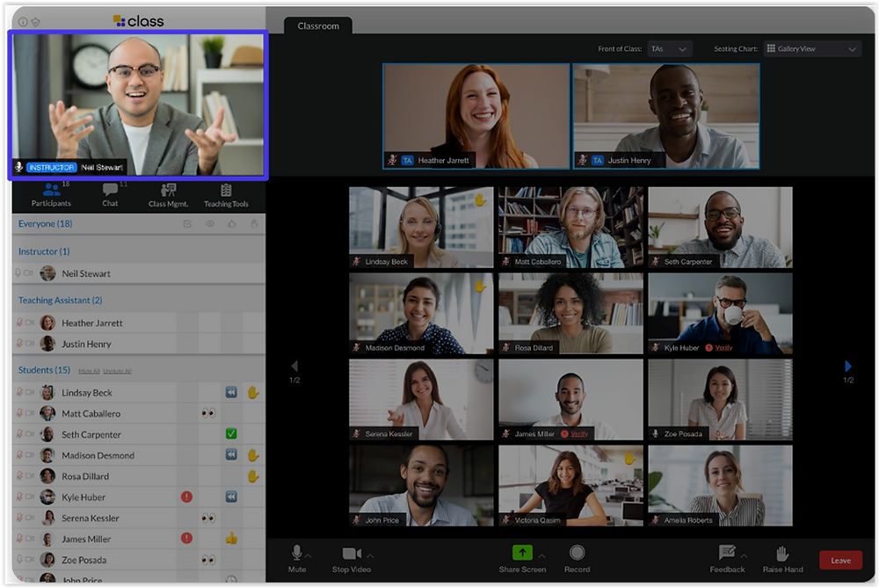Click Heather Jarrett's TA video tile
The height and width of the screenshot is (588, 879).
point(476,116)
